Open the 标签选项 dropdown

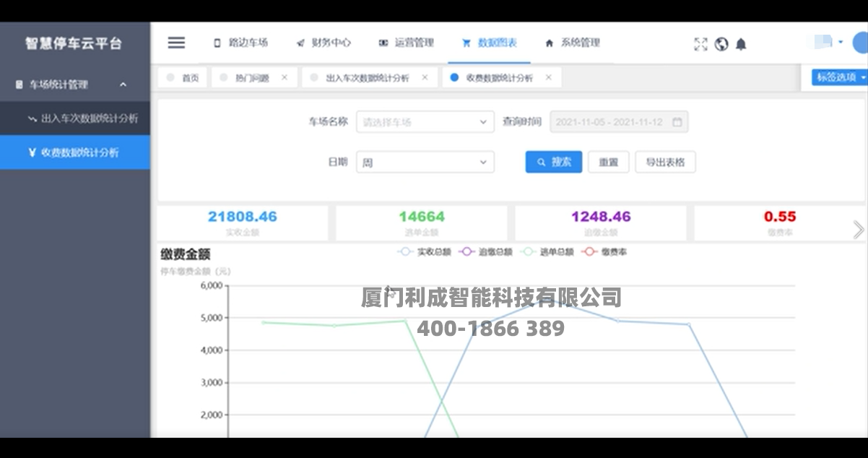[x=840, y=77]
